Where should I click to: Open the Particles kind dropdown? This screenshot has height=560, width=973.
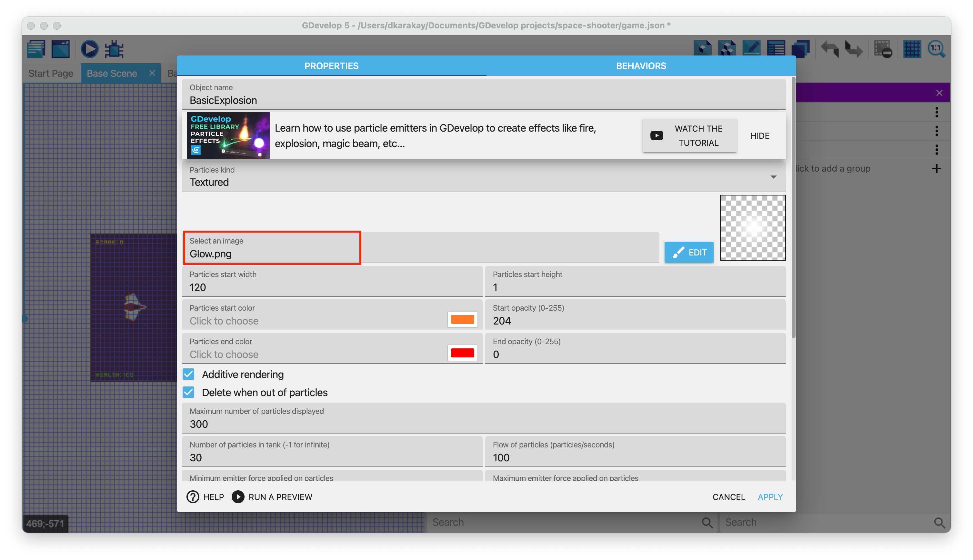point(773,177)
